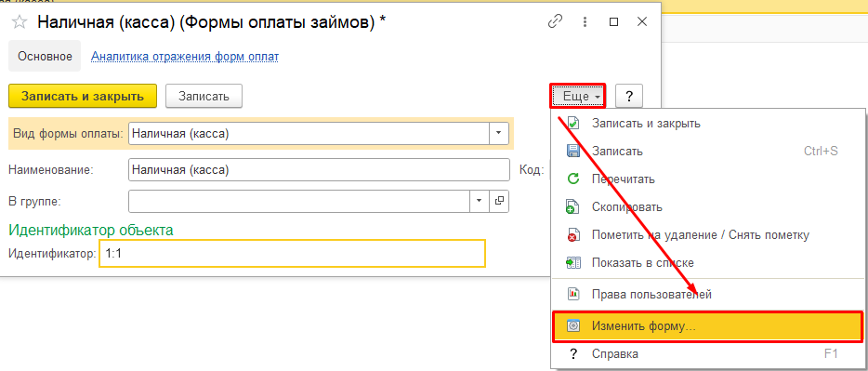Open Права пользователей from menu

pyautogui.click(x=708, y=294)
